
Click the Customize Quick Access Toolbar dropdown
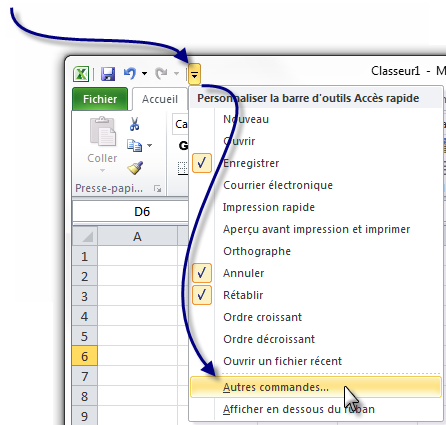pyautogui.click(x=195, y=74)
